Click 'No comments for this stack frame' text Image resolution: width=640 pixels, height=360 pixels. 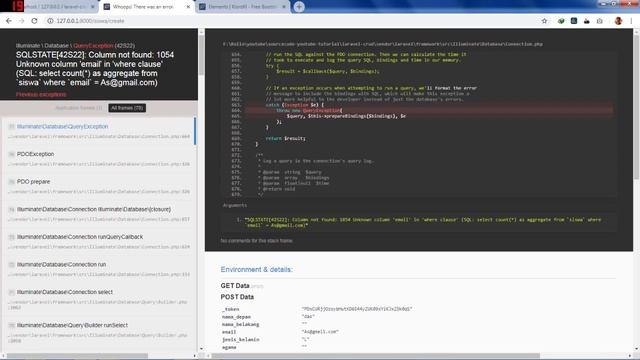click(256, 241)
